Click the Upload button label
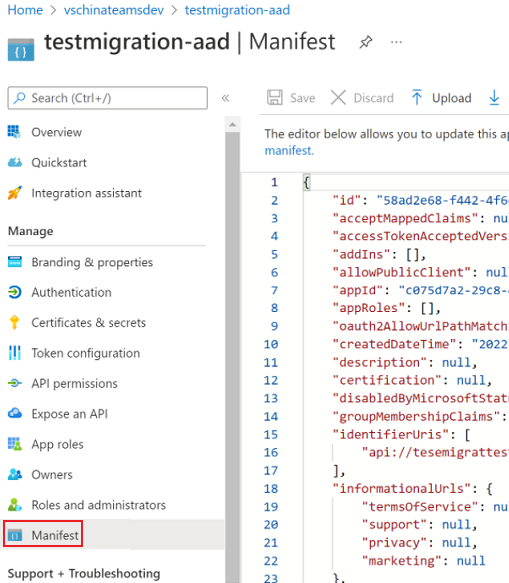 [452, 98]
